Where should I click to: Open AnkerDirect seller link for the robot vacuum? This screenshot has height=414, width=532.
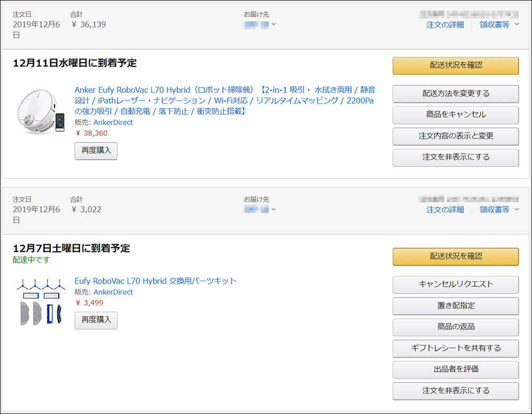[113, 122]
